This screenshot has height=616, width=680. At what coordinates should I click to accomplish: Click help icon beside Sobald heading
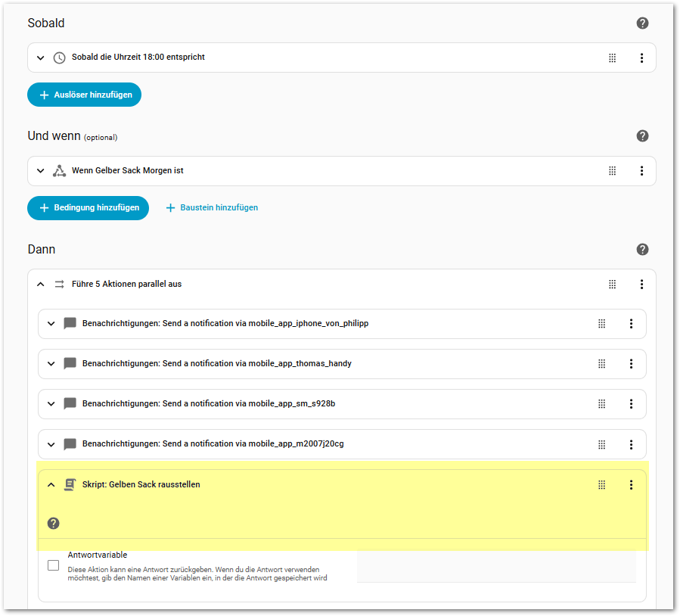tap(642, 23)
